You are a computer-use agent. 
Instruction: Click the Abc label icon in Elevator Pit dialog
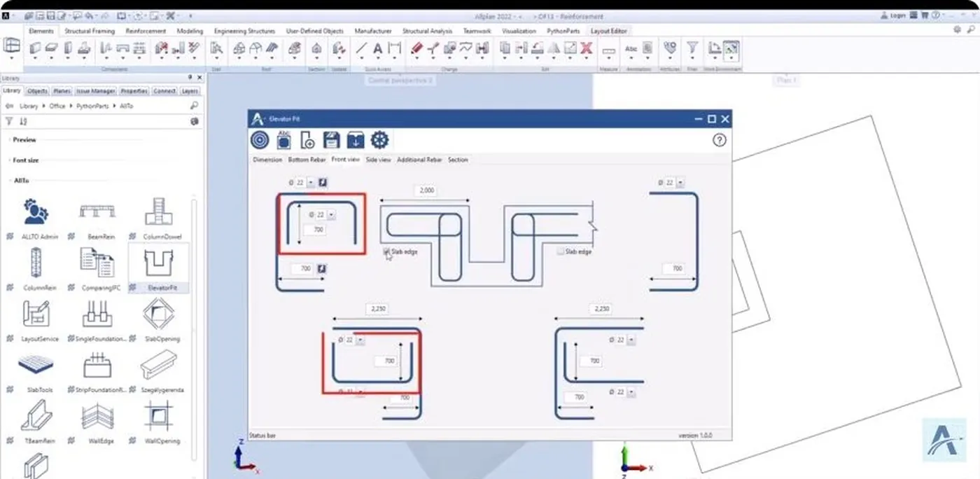(283, 140)
